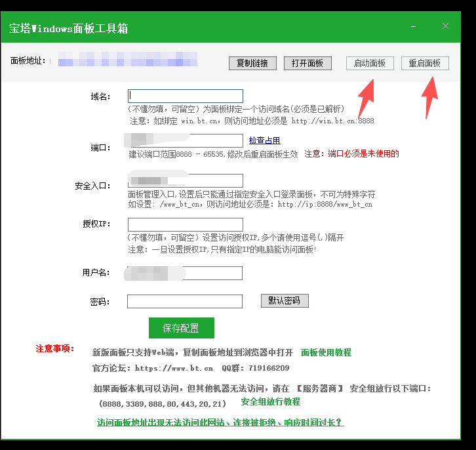Open the 安全组放行教程 link

click(271, 401)
